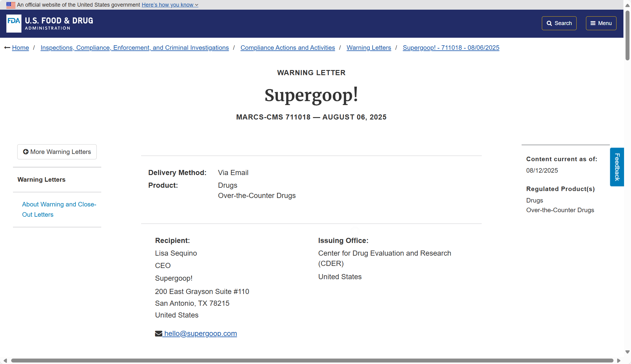Click the vertical scrollbar up arrow
The image size is (631, 364).
pos(627,5)
